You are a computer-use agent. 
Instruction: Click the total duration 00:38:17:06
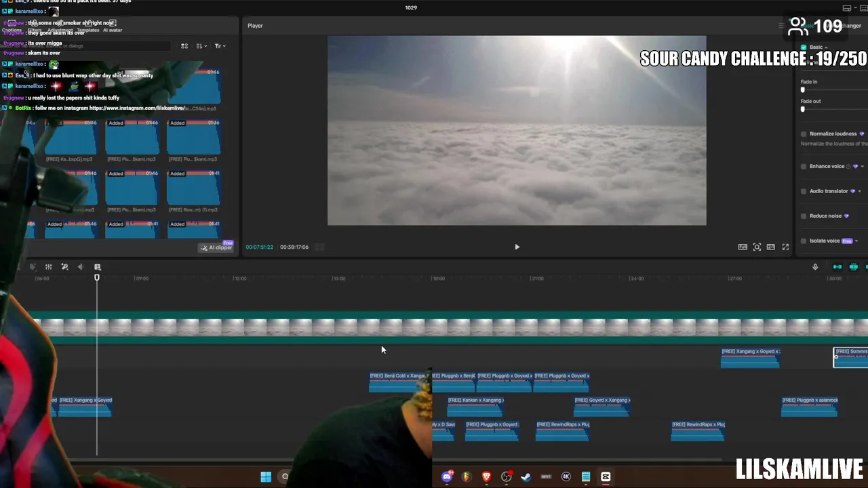coord(294,247)
